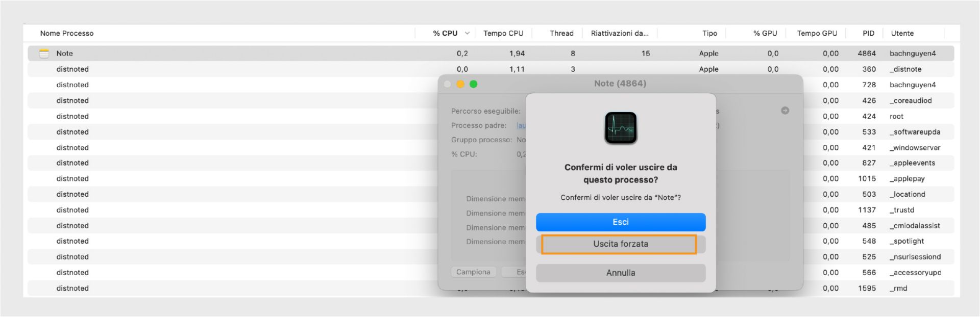Screen dimensions: 980x317
Task: Dismiss the dialog with Annulla
Action: click(x=621, y=273)
